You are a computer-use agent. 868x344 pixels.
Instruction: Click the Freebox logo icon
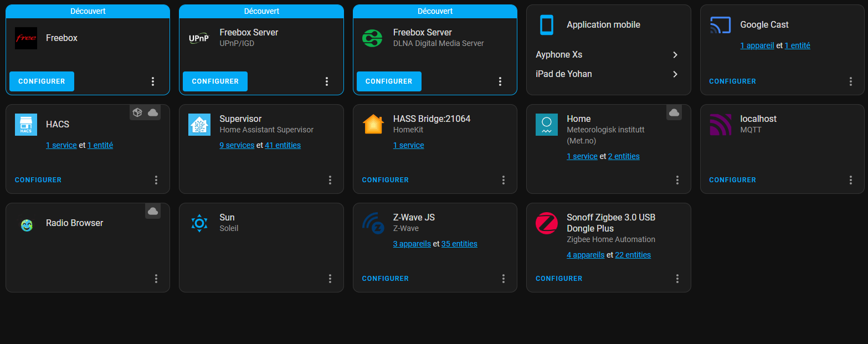(x=26, y=38)
